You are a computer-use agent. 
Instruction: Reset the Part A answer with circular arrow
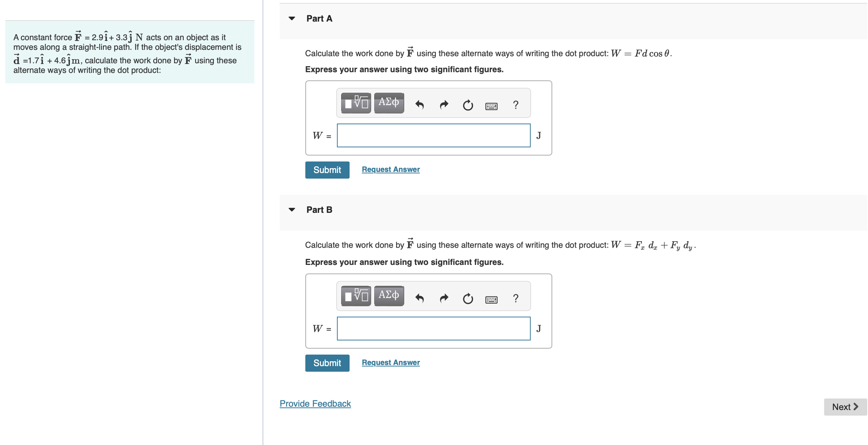click(x=467, y=105)
